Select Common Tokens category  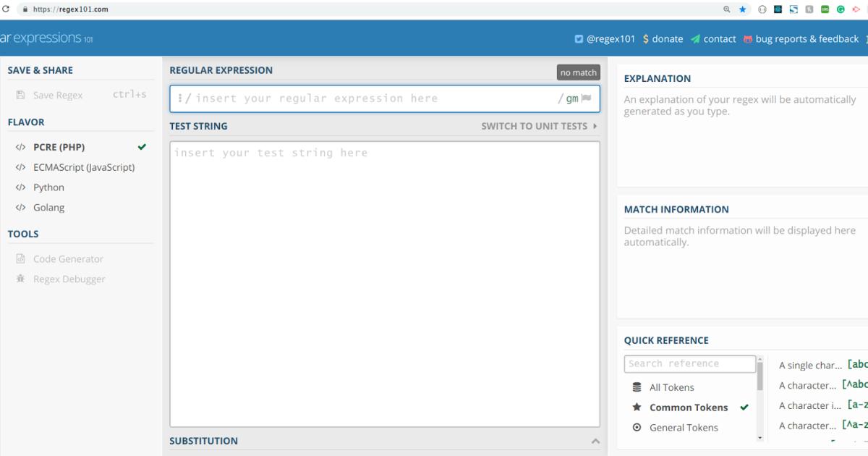(x=687, y=408)
